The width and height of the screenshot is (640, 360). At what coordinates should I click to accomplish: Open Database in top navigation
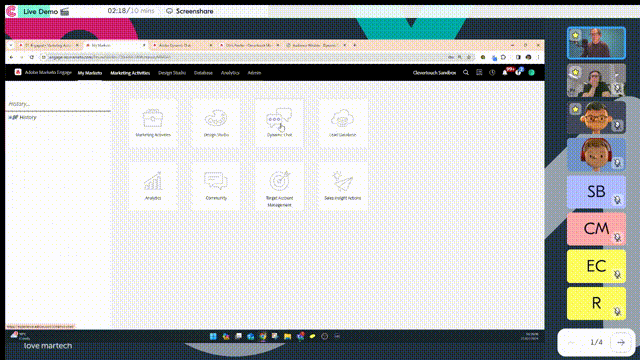coord(203,73)
